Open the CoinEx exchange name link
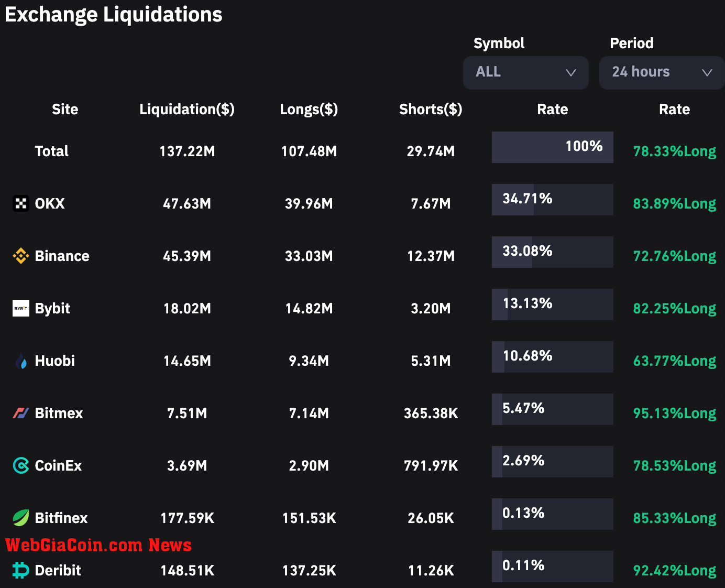The width and height of the screenshot is (725, 588). (x=59, y=465)
